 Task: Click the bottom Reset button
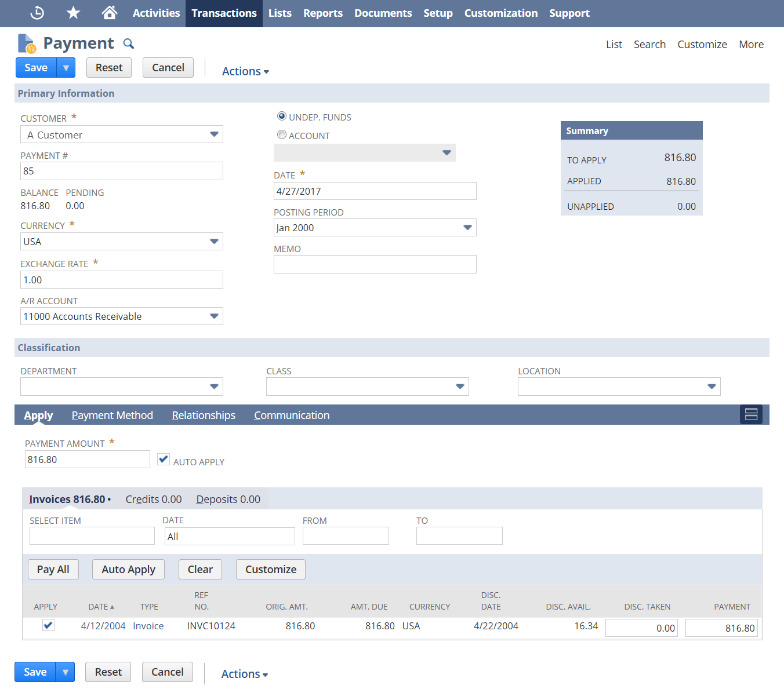click(108, 672)
